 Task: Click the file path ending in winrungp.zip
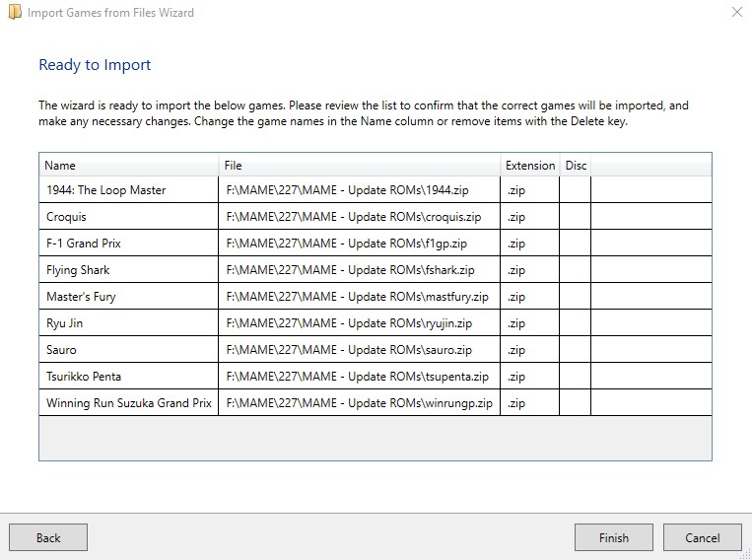click(359, 402)
